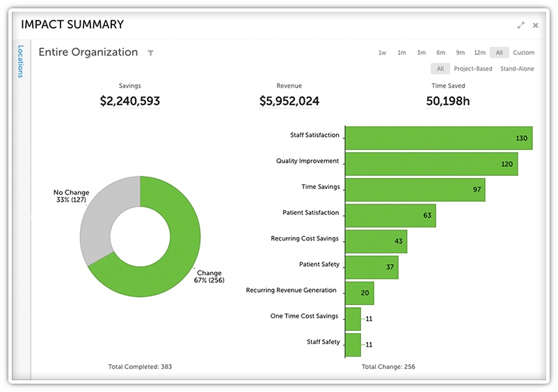Set the time range to 12m
Image resolution: width=558 pixels, height=392 pixels.
click(479, 53)
